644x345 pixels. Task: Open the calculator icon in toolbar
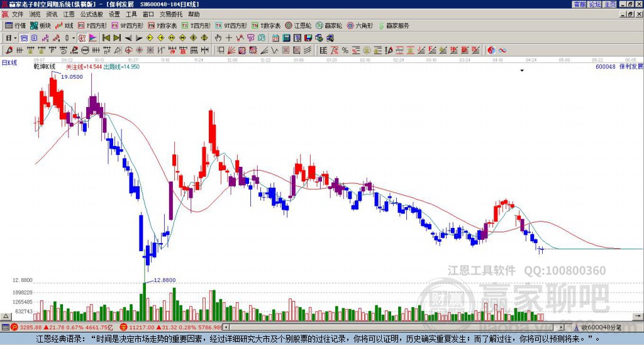coord(286,38)
